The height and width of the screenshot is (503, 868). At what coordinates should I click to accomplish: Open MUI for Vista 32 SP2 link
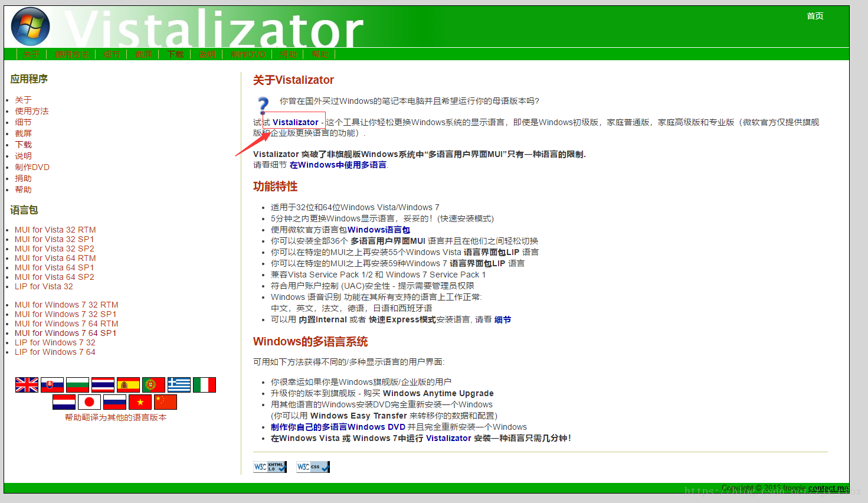click(54, 249)
